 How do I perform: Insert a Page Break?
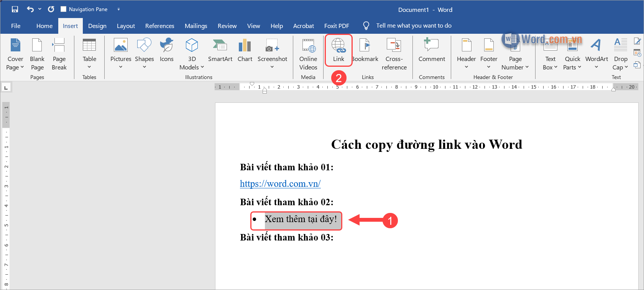[59, 54]
